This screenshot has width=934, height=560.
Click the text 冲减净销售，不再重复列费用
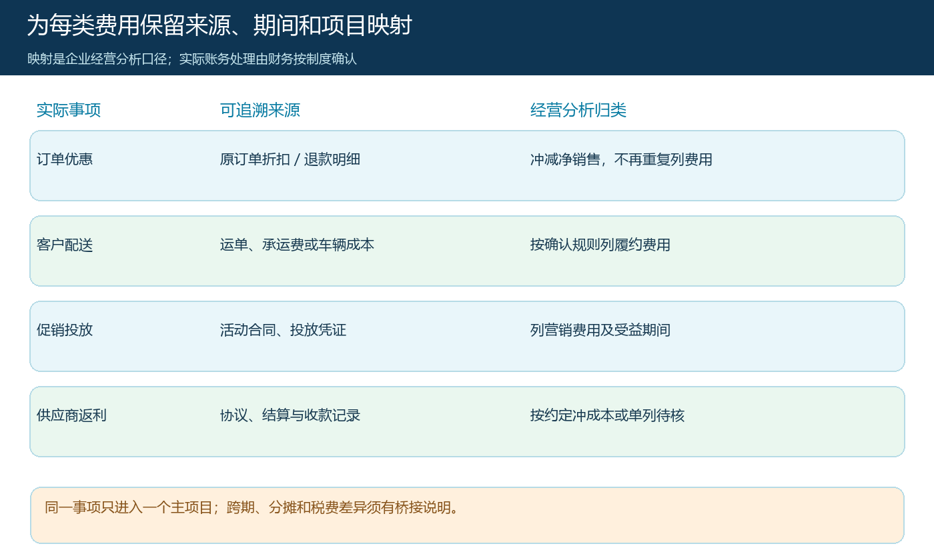621,159
